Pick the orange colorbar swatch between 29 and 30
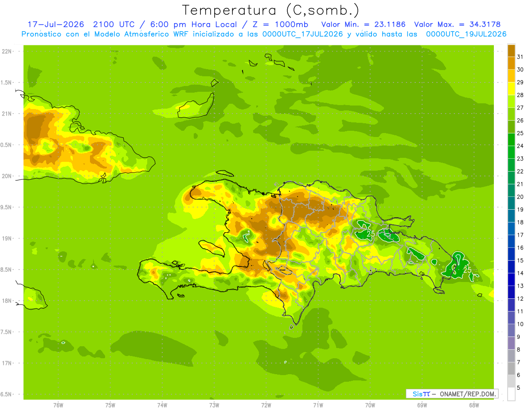 point(511,76)
